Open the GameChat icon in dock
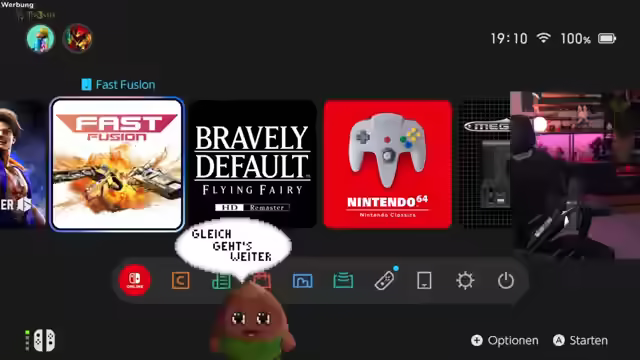 [x=180, y=280]
